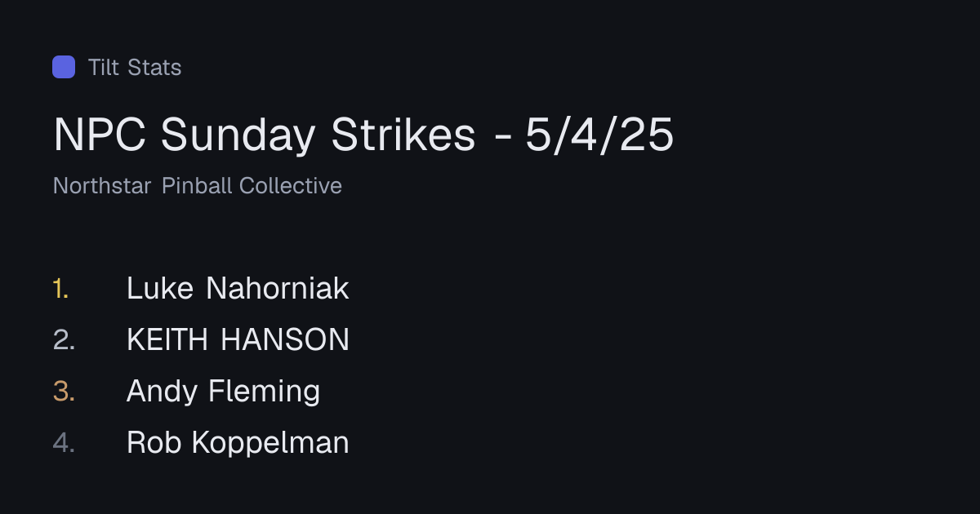Click the date 5/4/25 in the title
The height and width of the screenshot is (514, 980).
[x=599, y=135]
